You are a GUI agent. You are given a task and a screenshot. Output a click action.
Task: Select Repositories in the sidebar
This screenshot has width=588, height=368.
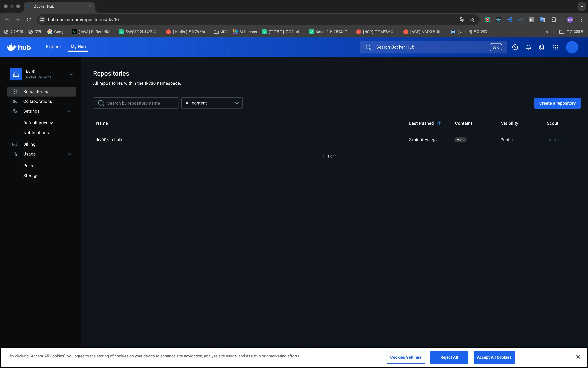pos(42,91)
